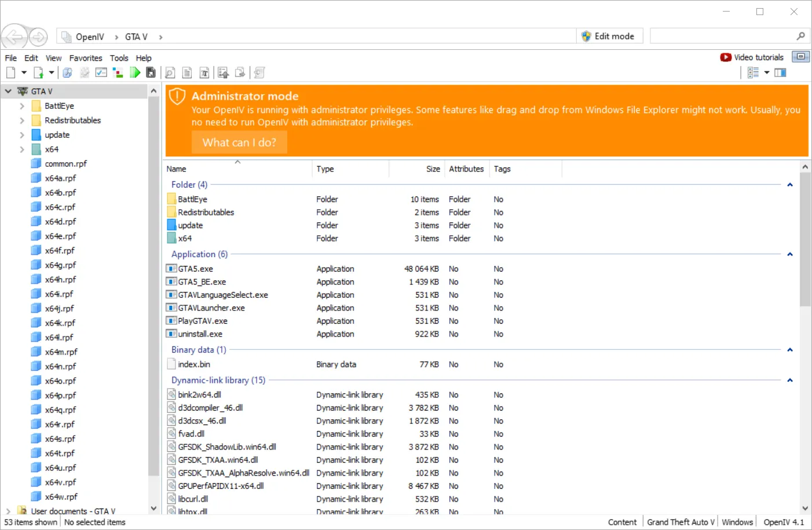Click the back navigation arrow
Screen dimensions: 812x530
(x=14, y=37)
